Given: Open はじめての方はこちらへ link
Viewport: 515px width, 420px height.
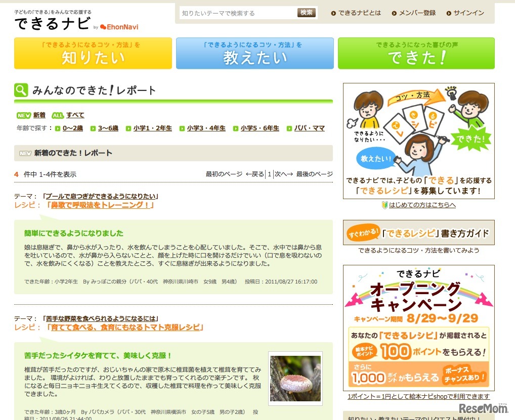Looking at the screenshot, I should pyautogui.click(x=422, y=205).
